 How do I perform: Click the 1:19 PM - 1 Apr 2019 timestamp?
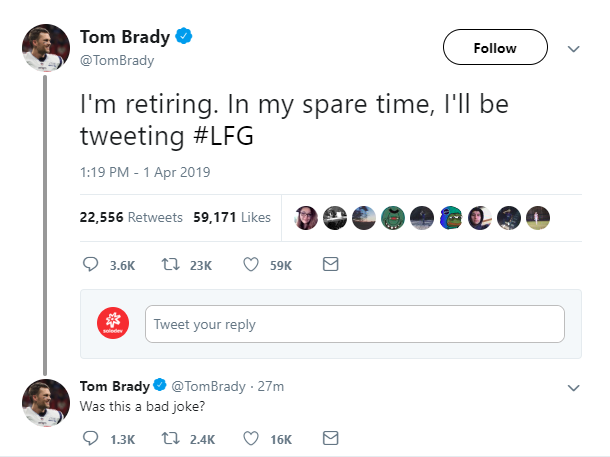point(145,172)
